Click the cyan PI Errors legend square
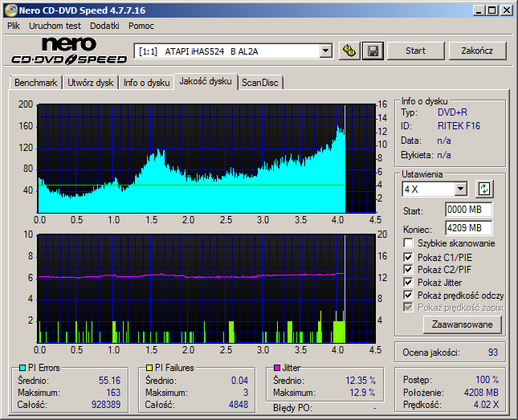The height and width of the screenshot is (420, 518). [22, 368]
